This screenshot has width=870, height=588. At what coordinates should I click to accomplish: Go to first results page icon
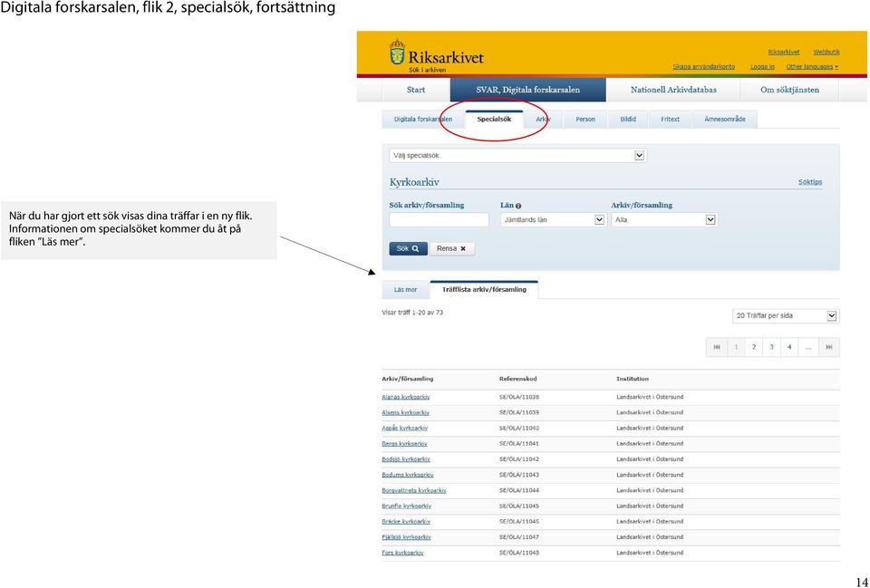(x=716, y=347)
